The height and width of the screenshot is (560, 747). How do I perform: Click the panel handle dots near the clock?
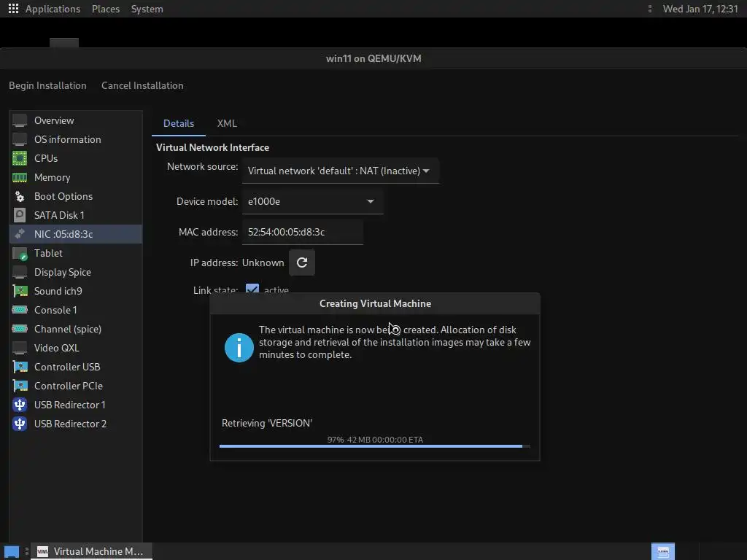pyautogui.click(x=650, y=9)
